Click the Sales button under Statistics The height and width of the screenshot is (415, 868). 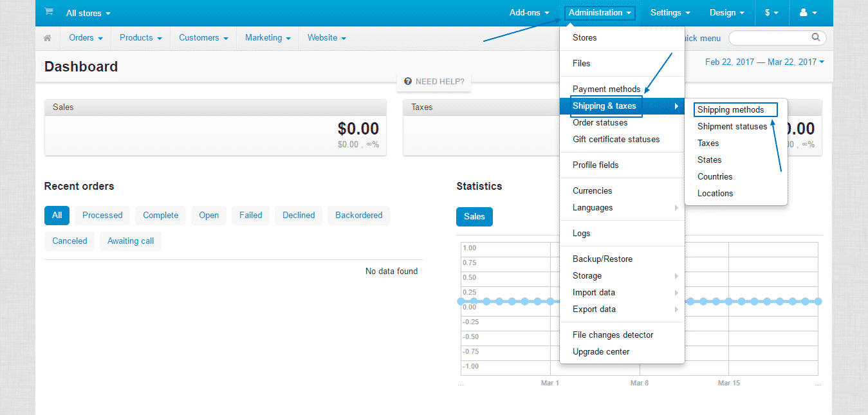point(474,217)
